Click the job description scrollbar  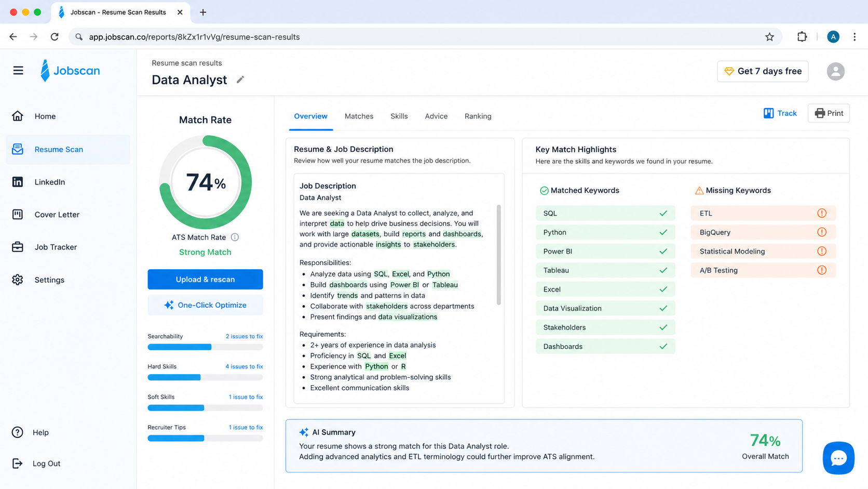[499, 255]
